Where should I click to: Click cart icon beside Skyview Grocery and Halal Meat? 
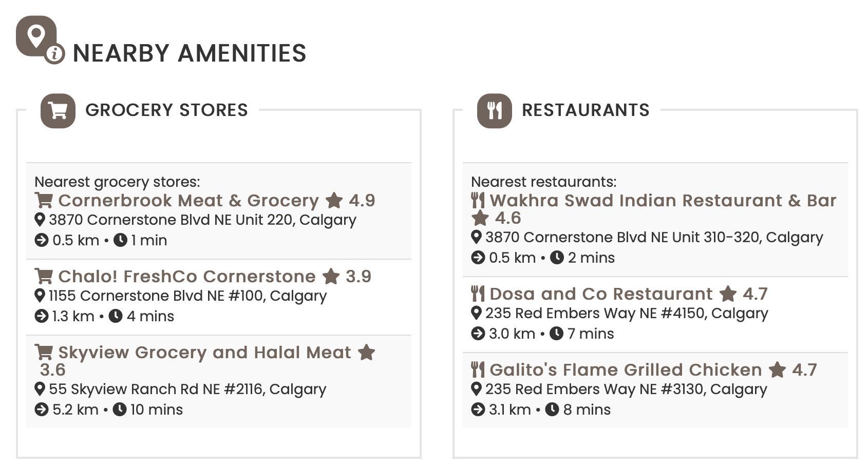point(44,353)
